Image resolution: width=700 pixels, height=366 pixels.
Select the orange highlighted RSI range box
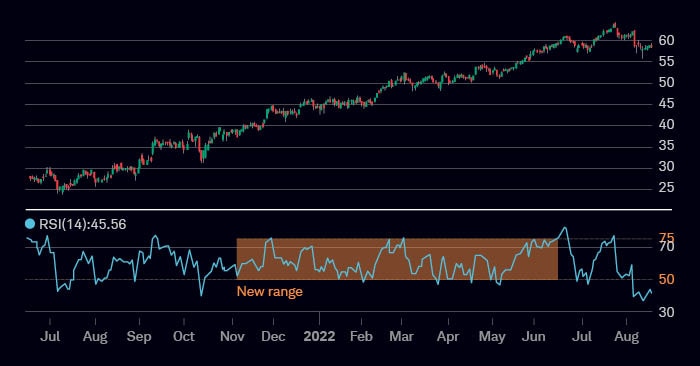coord(397,259)
